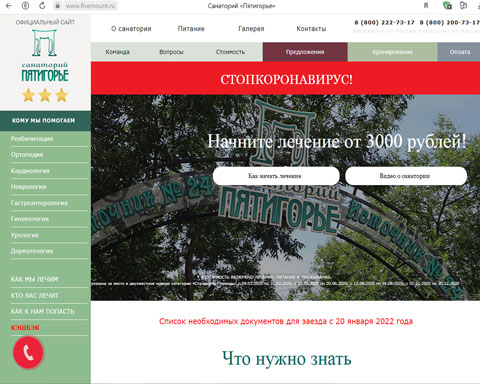Click phone number 8 (800) 222-73-17
Screen dimensions: 480x384
click(x=384, y=23)
